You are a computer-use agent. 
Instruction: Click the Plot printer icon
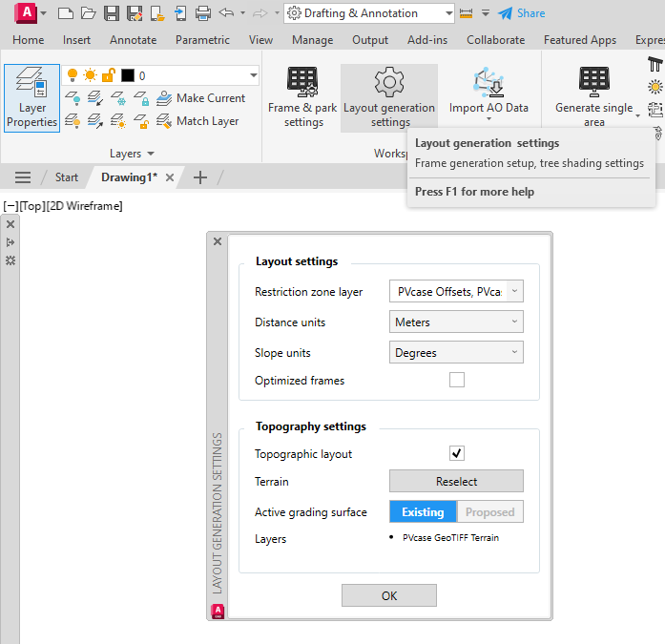tap(203, 13)
